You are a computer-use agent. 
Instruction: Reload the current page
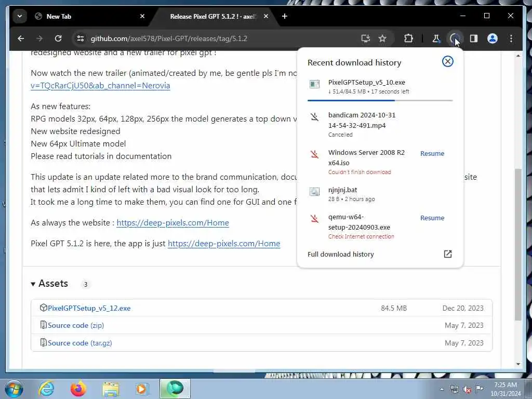point(58,38)
